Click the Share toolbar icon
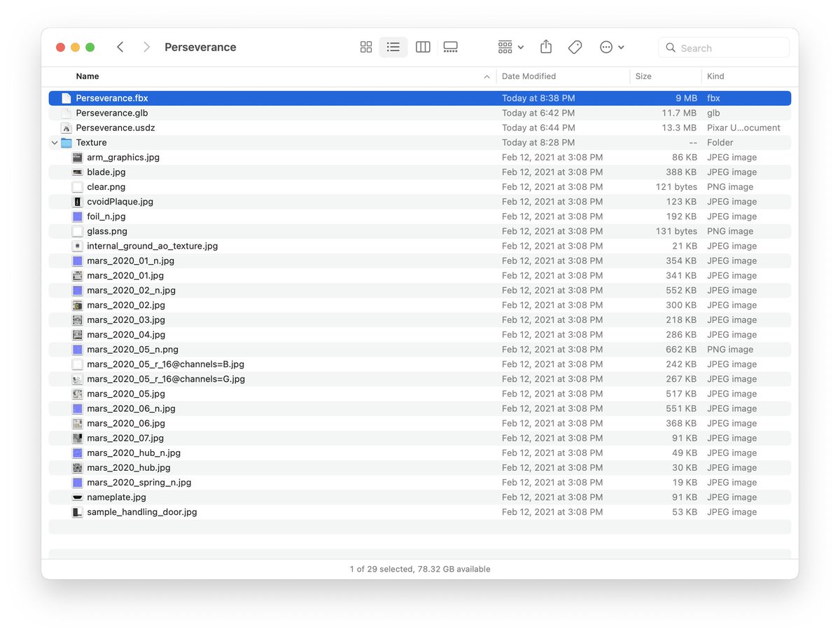 point(546,47)
